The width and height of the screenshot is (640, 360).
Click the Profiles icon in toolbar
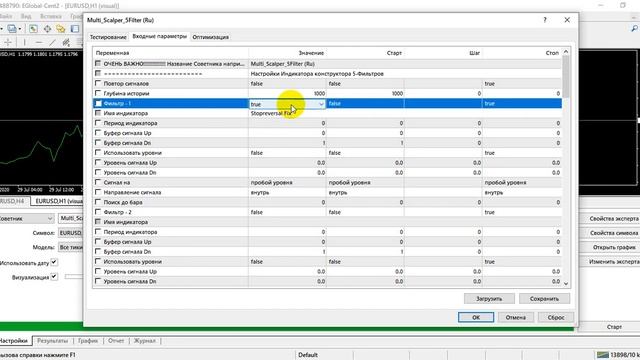pos(12,29)
